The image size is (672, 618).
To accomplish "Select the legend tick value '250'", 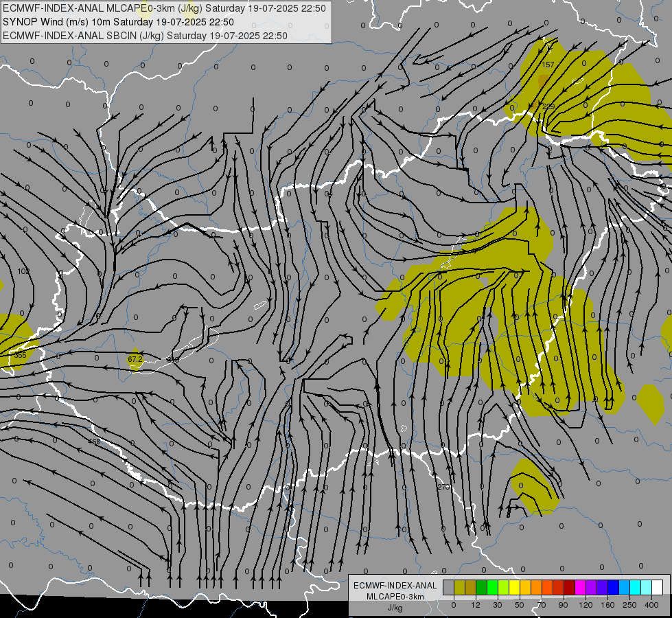I will pos(629,605).
